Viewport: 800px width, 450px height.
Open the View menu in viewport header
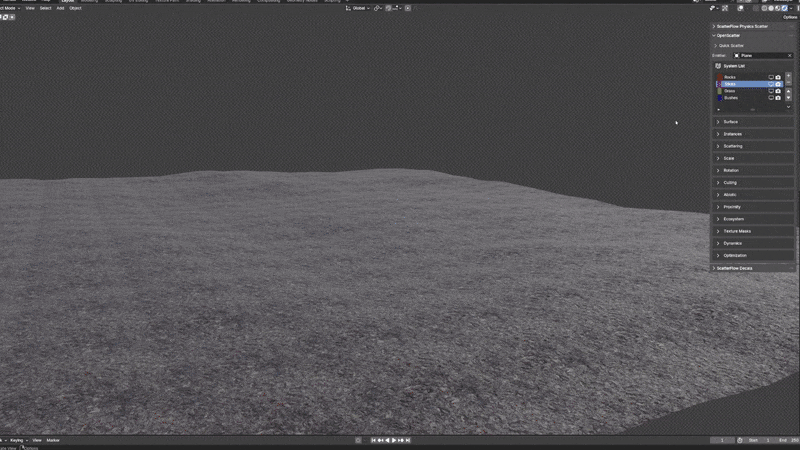pyautogui.click(x=30, y=8)
